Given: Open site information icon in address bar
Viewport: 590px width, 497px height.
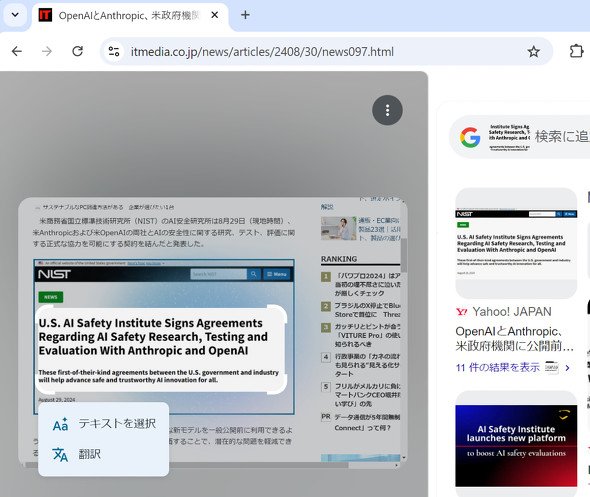Looking at the screenshot, I should 114,51.
